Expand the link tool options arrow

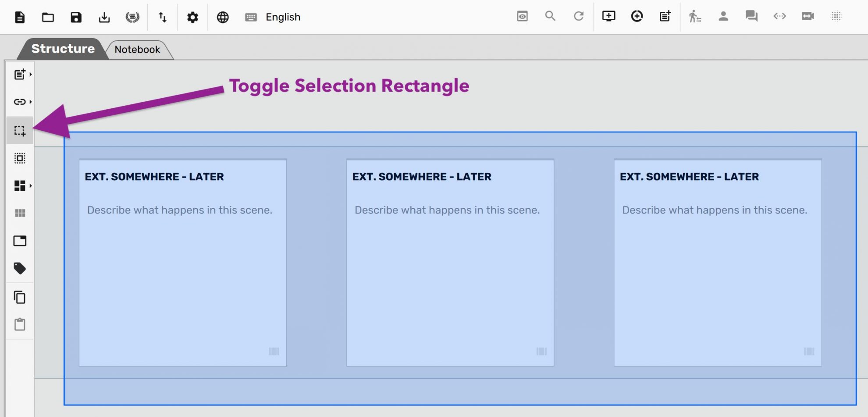pyautogui.click(x=31, y=102)
